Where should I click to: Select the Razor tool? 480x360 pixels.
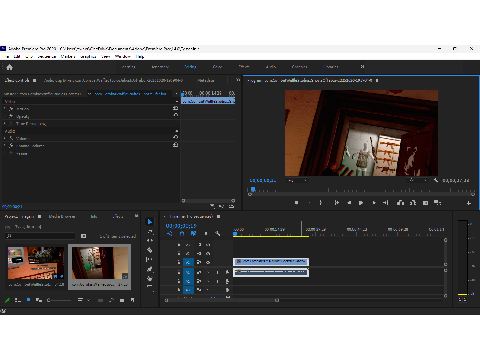pyautogui.click(x=150, y=250)
